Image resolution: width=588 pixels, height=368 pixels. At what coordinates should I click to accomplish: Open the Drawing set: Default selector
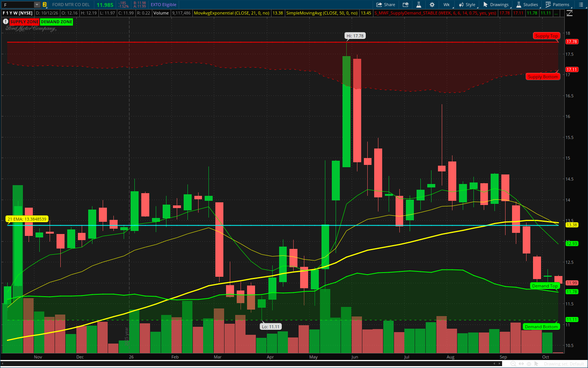tap(564, 364)
